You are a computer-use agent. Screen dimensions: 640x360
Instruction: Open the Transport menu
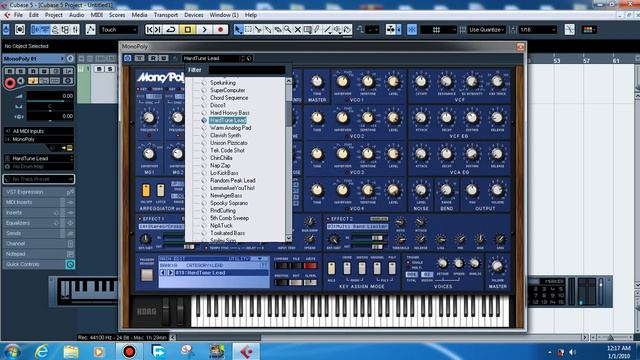click(166, 15)
